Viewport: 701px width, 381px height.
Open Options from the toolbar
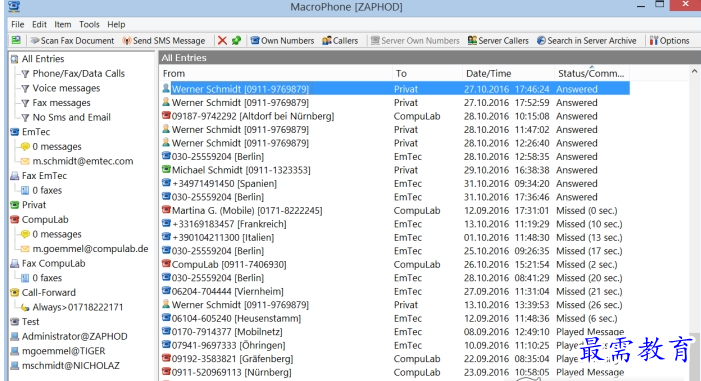pyautogui.click(x=669, y=41)
